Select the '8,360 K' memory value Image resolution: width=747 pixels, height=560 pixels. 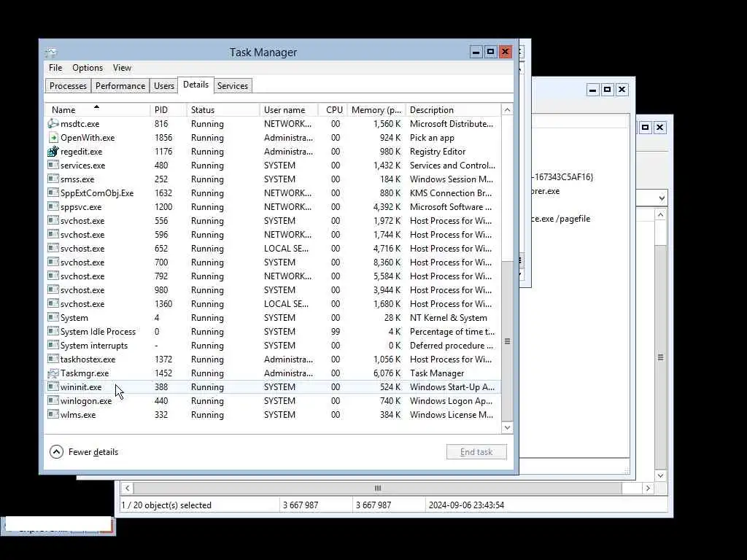[387, 262]
